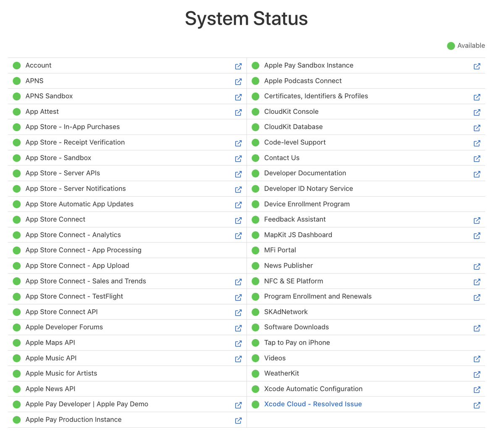
Task: Open the Apple Pay Production Instance link icon
Action: click(238, 421)
